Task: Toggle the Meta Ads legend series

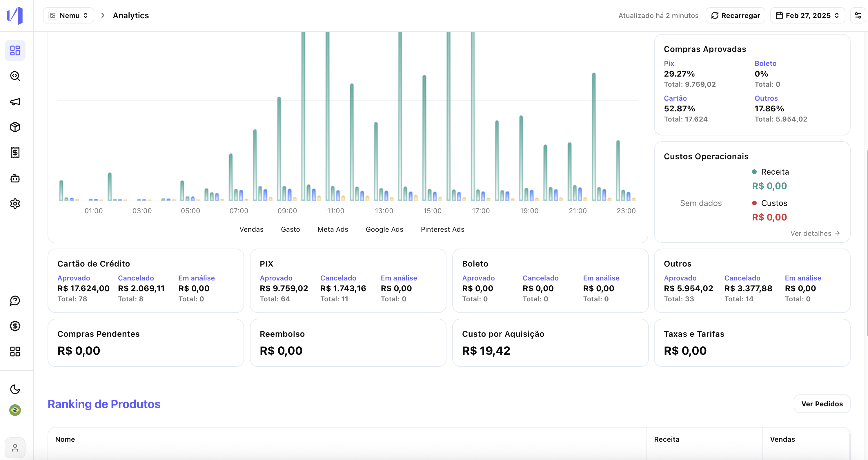Action: (333, 229)
